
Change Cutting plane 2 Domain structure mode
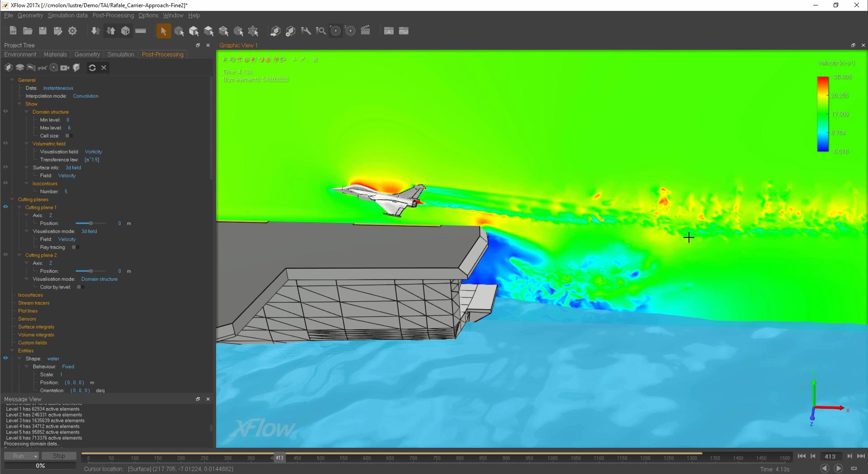[99, 279]
